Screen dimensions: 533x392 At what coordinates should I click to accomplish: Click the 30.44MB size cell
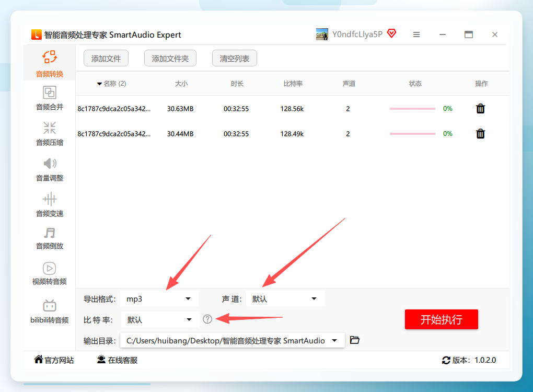coord(180,134)
